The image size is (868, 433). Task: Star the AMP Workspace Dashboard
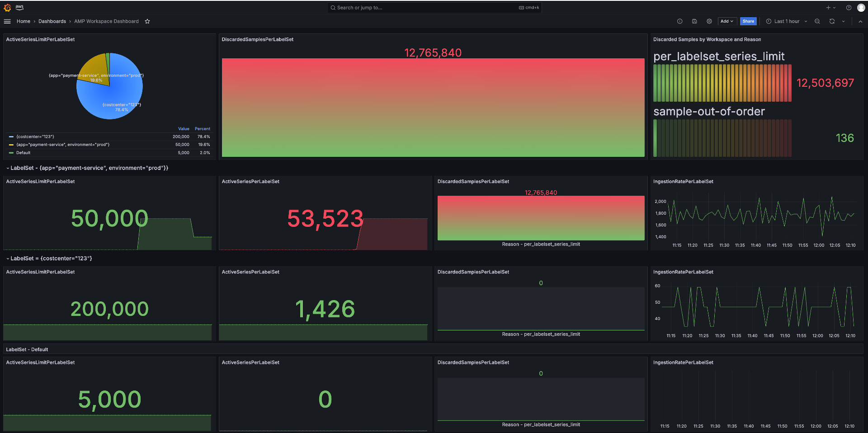click(147, 21)
